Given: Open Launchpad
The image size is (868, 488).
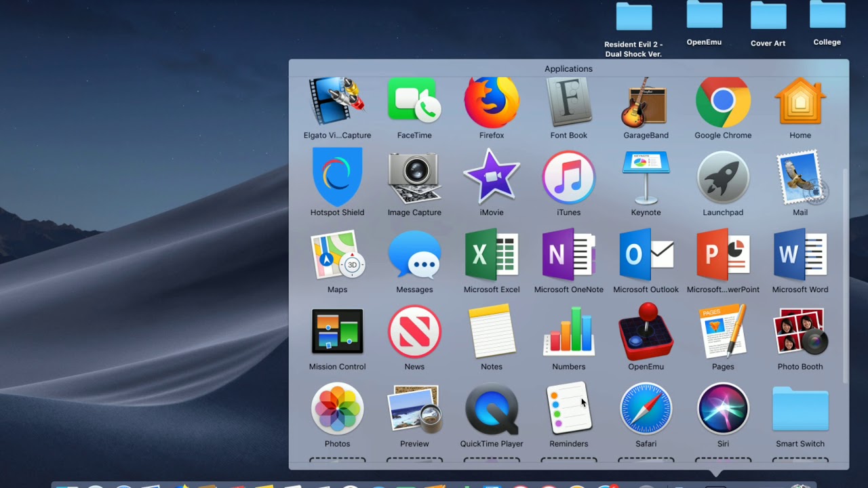Looking at the screenshot, I should (x=723, y=178).
